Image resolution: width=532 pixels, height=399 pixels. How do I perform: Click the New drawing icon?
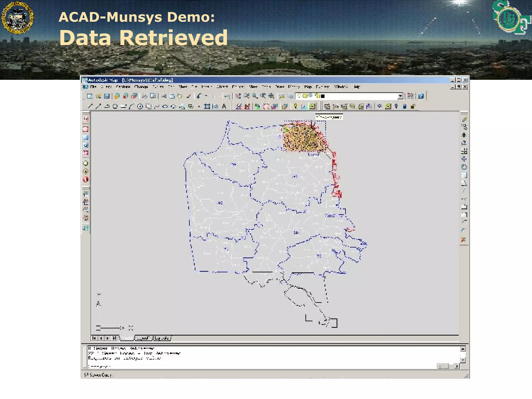click(x=90, y=96)
